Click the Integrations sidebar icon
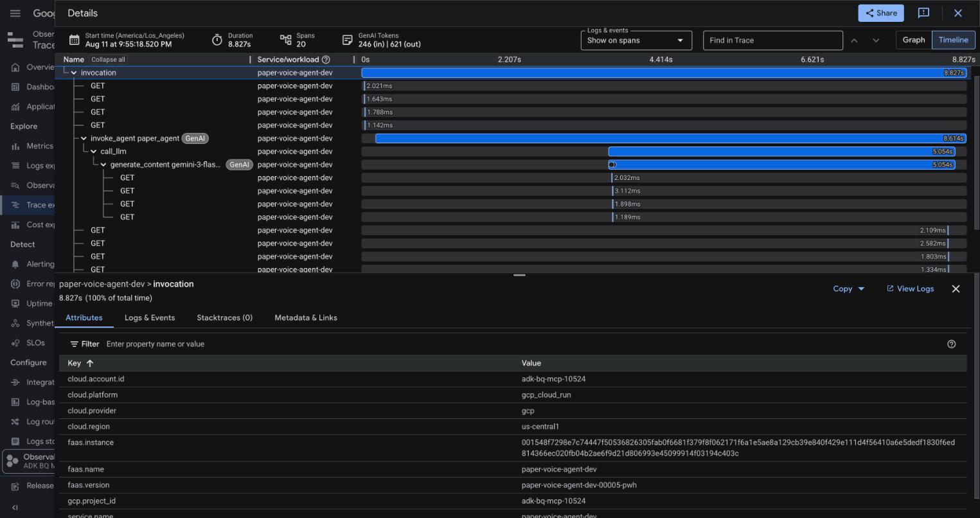 (15, 382)
